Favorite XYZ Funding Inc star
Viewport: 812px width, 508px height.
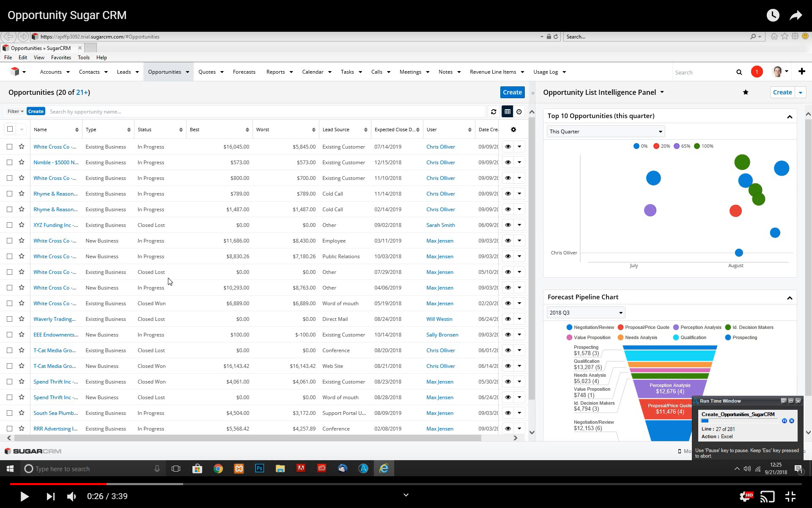coord(22,225)
